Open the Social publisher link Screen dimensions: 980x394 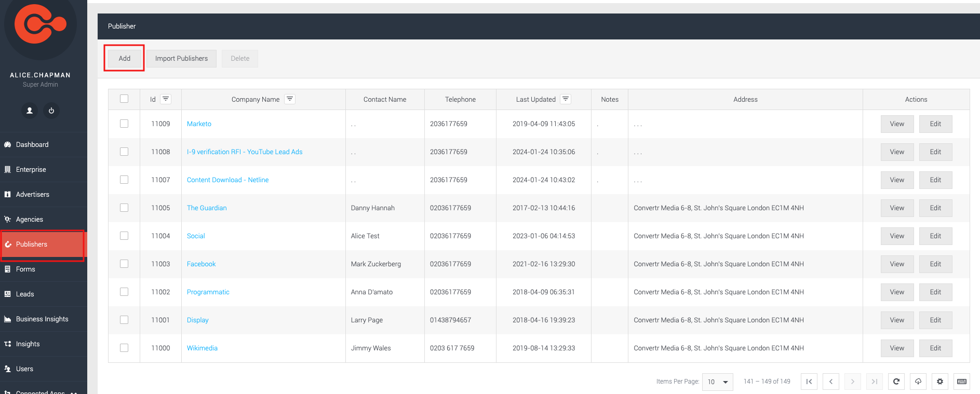point(196,236)
